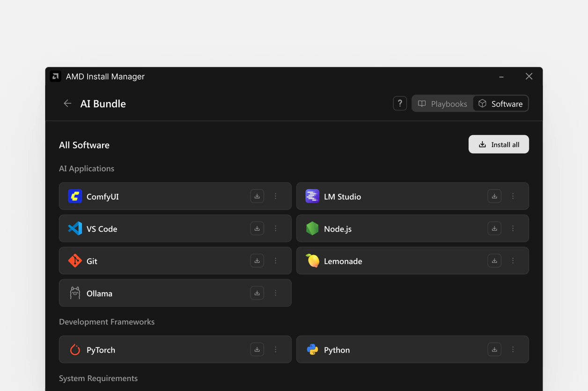This screenshot has height=391, width=588.
Task: Click the System Requirements section heading
Action: click(98, 378)
